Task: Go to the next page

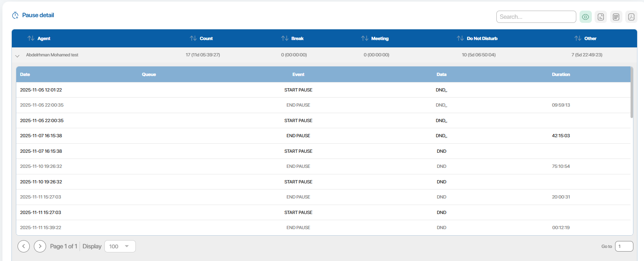Action: [x=40, y=246]
